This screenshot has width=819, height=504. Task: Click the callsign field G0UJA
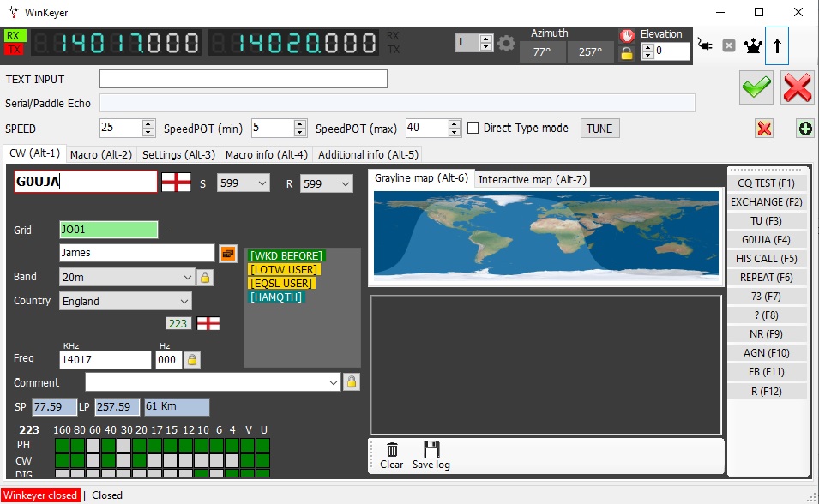coord(86,182)
